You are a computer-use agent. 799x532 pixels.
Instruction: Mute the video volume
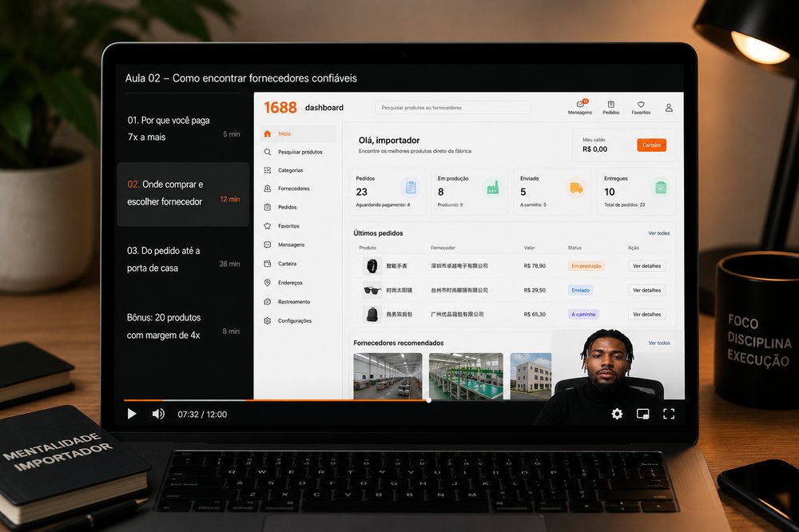[158, 414]
